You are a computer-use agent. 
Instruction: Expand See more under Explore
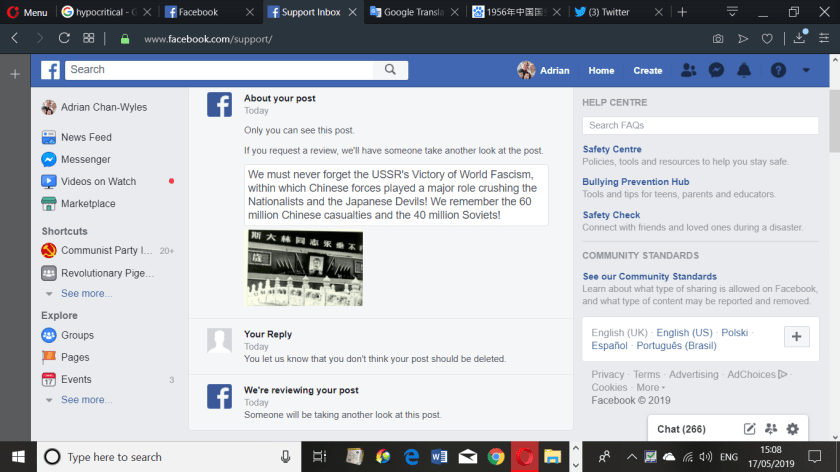86,400
